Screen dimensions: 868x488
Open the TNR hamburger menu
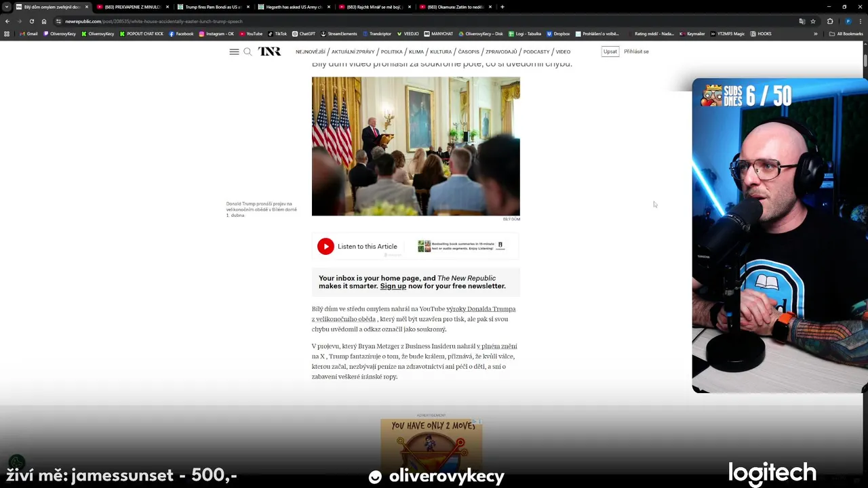pos(234,52)
